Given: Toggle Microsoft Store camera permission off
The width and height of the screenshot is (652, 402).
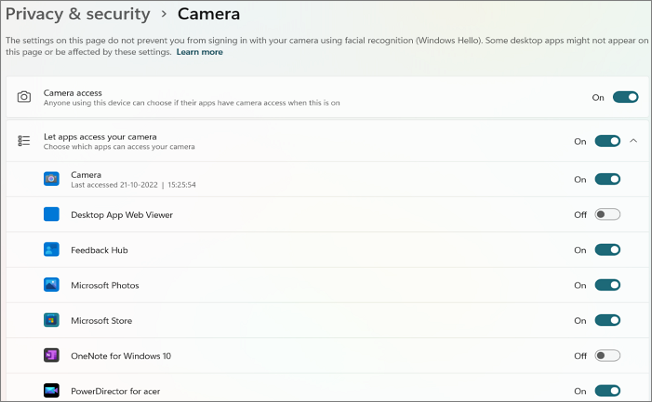Looking at the screenshot, I should click(x=607, y=320).
